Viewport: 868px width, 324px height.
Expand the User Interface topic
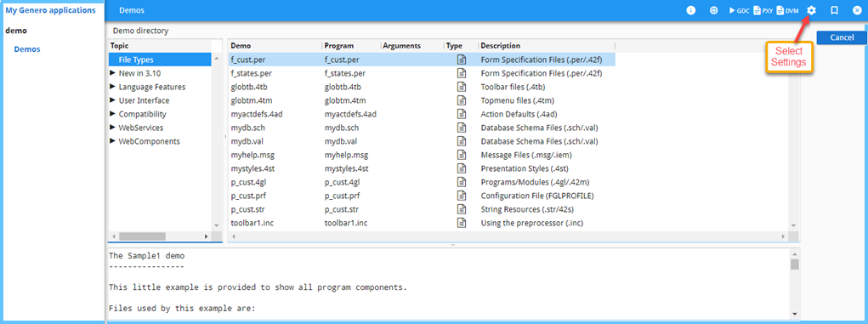point(113,100)
